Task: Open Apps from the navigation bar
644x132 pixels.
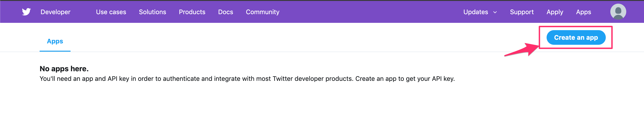Action: 583,12
